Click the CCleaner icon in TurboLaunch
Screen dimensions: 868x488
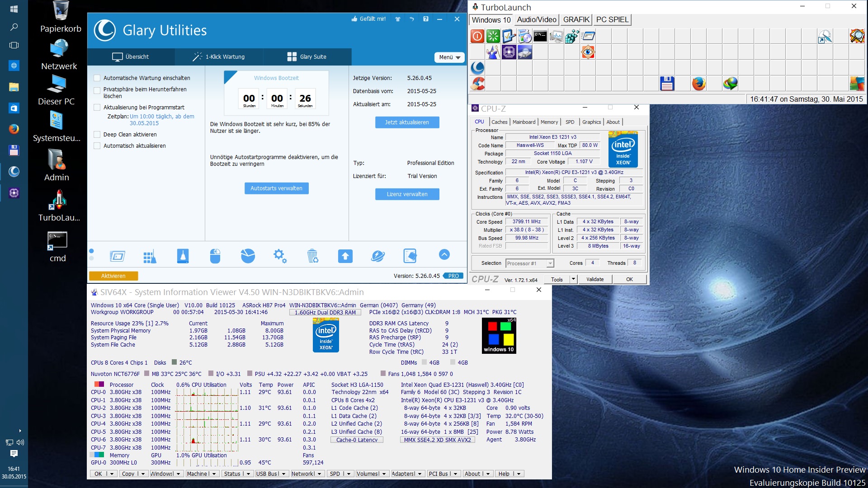coord(477,84)
